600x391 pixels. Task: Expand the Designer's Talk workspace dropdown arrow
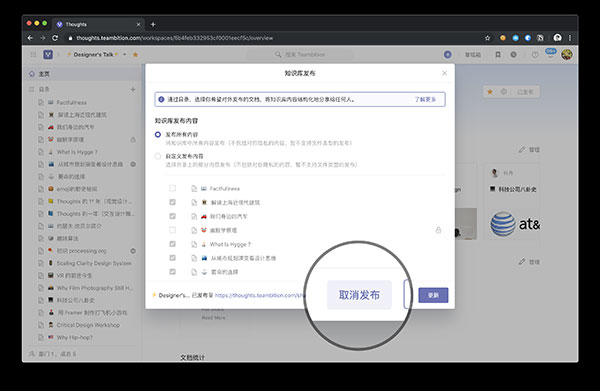pyautogui.click(x=124, y=54)
